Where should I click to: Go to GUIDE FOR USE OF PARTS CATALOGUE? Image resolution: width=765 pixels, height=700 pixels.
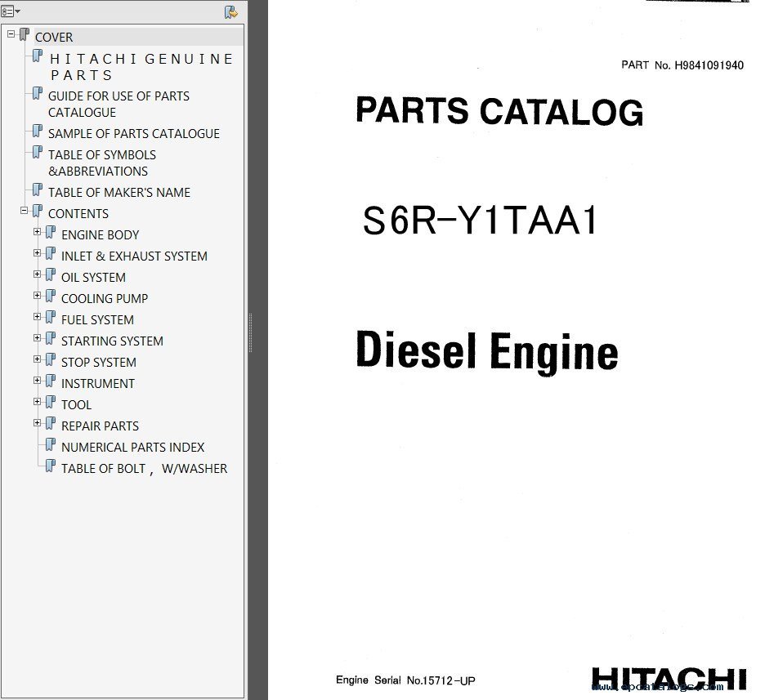[119, 104]
